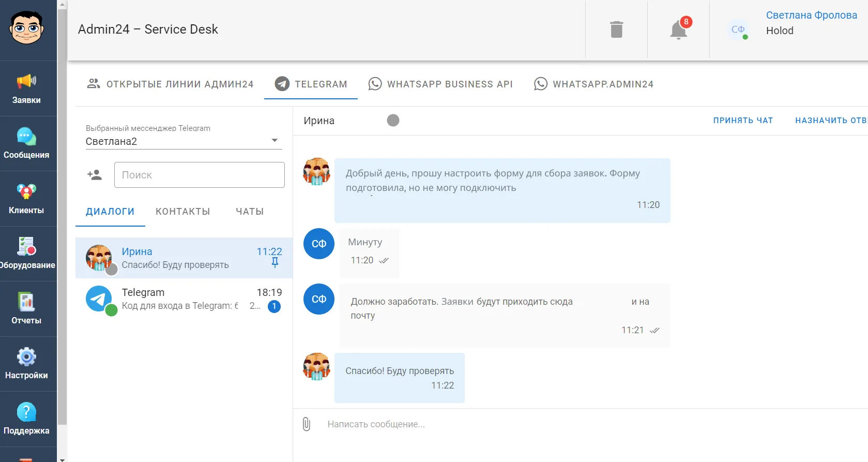Open notifications bell with 8 badge
The image size is (868, 462).
point(679,29)
